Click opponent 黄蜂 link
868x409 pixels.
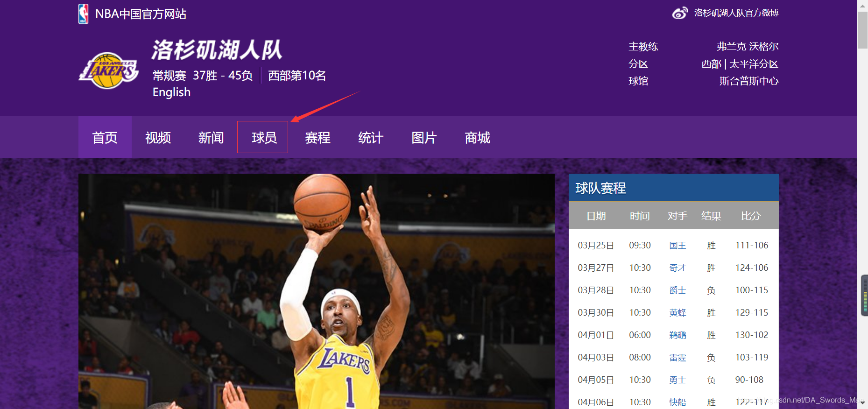point(677,313)
